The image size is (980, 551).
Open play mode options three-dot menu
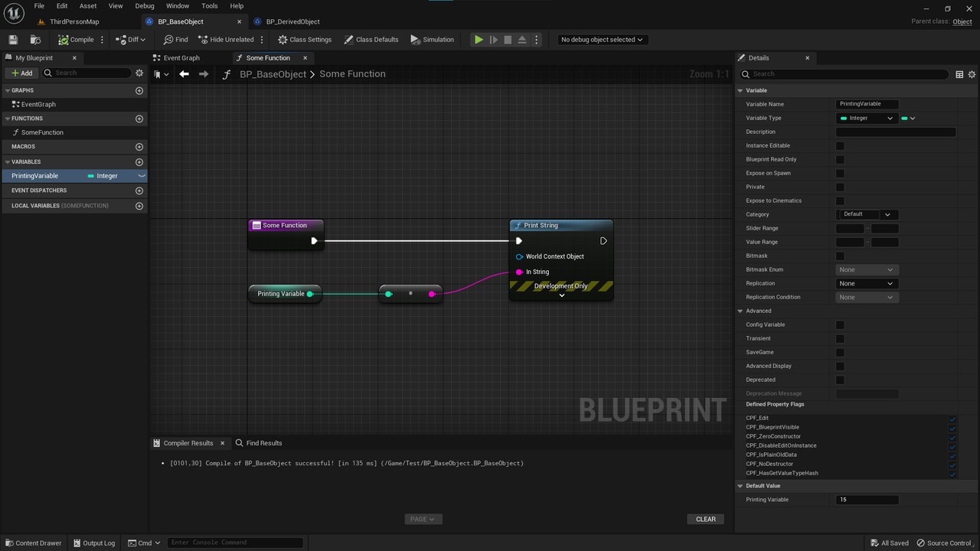tap(536, 40)
